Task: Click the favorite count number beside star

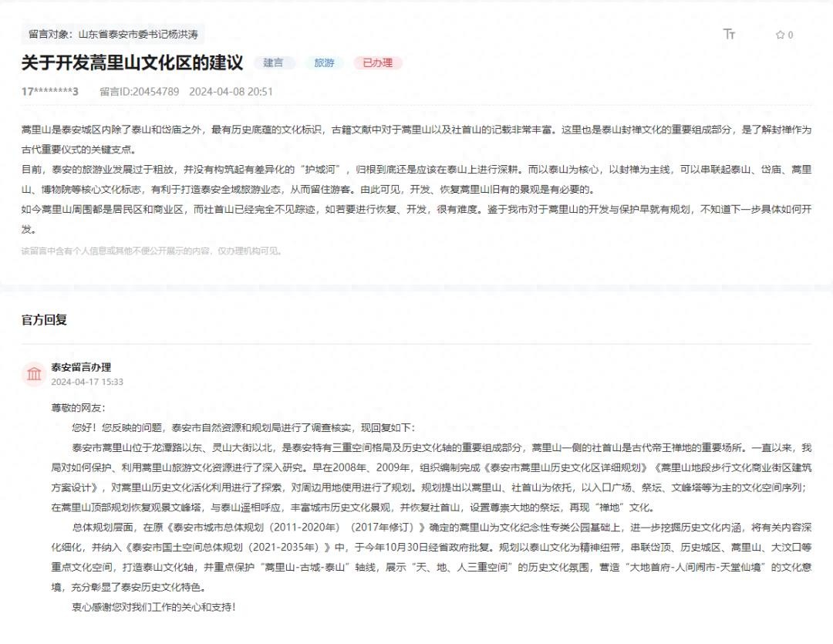Action: tap(791, 35)
